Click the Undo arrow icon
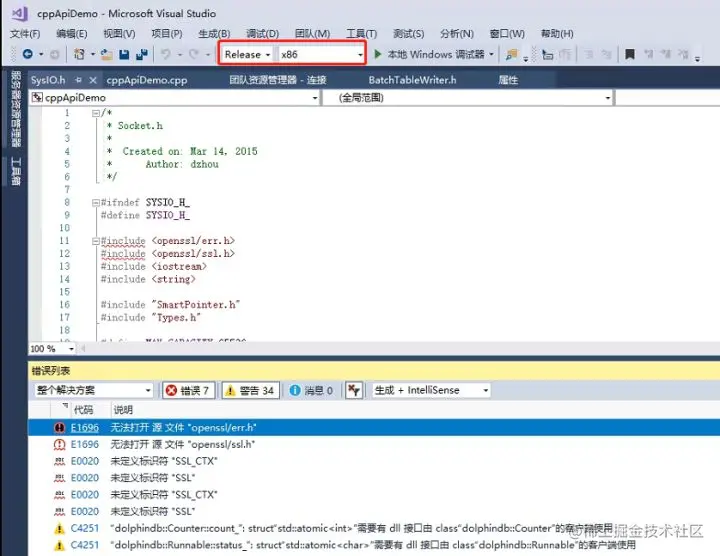Viewport: 720px width, 556px height. click(x=166, y=54)
